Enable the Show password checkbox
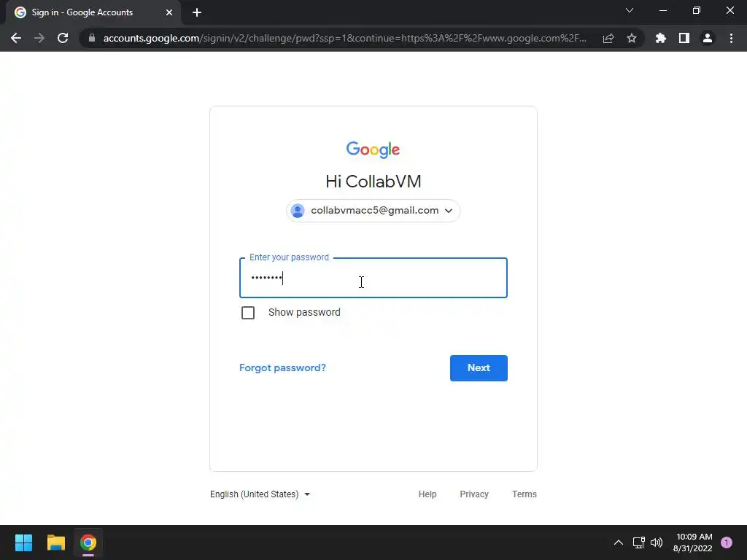Screen dimensions: 747x560 248,313
